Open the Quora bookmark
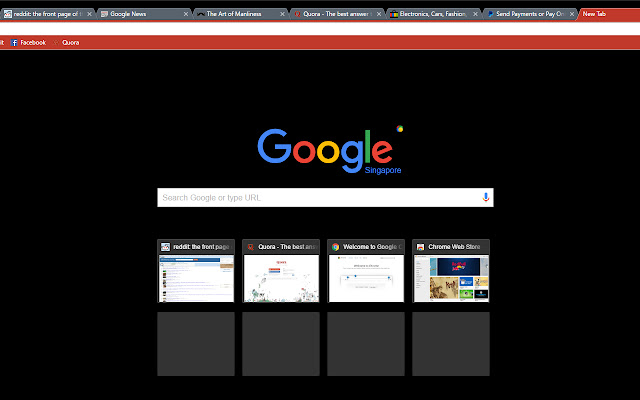The image size is (640, 400). point(66,42)
